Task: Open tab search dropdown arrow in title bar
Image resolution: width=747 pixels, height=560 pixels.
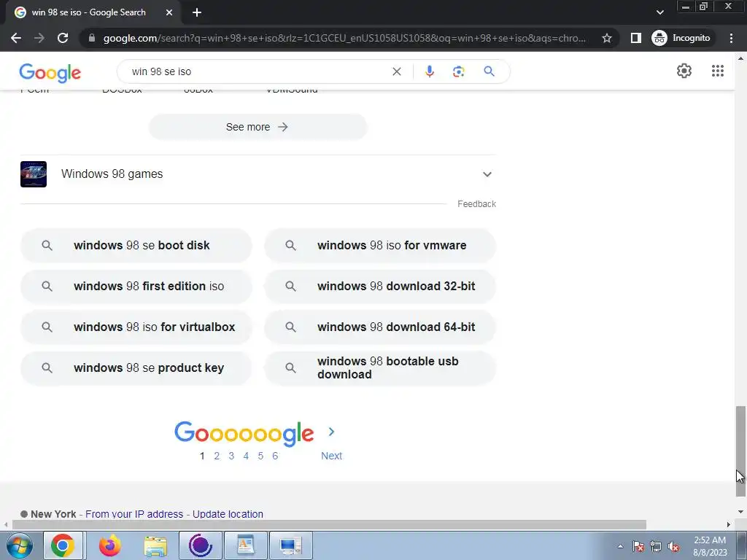Action: (659, 12)
